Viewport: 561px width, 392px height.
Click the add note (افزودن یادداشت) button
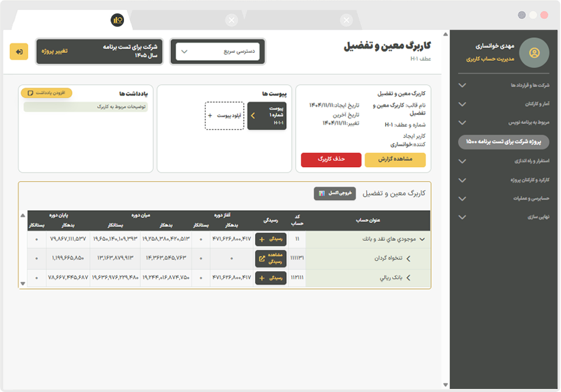(46, 94)
